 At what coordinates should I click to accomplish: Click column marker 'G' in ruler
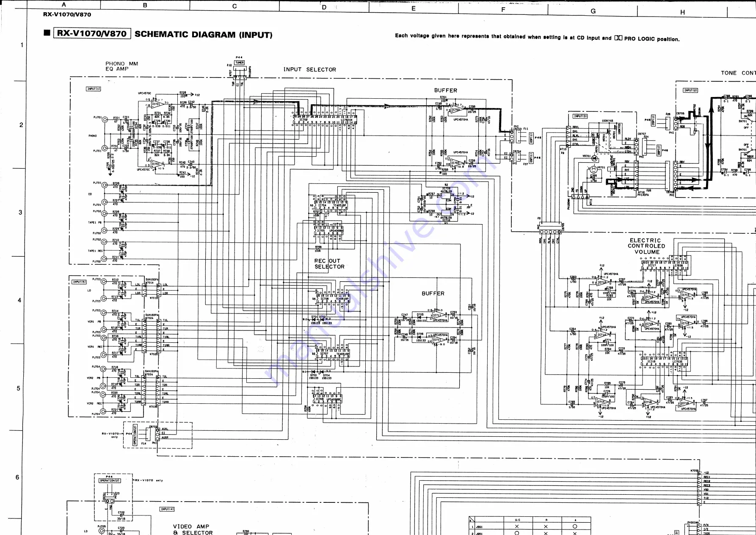[x=593, y=11]
